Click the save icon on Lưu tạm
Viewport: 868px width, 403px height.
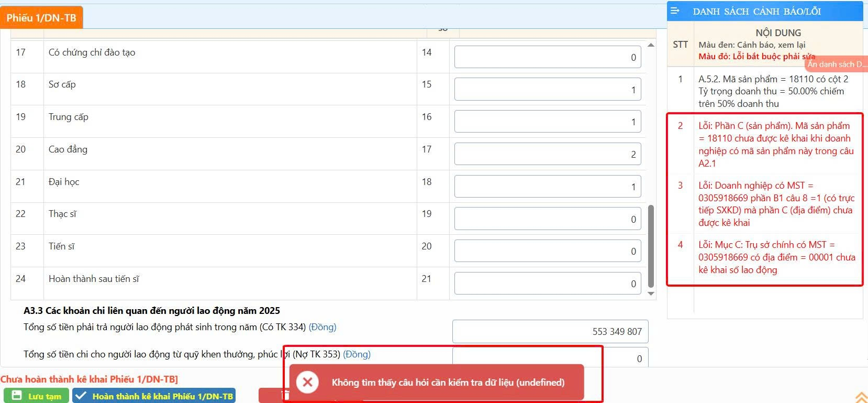tap(17, 396)
